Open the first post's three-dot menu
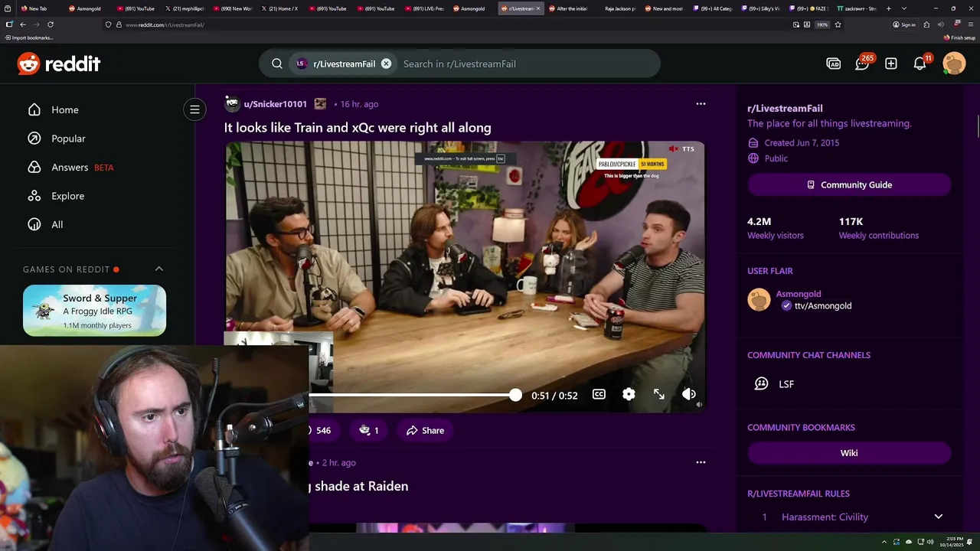Viewport: 980px width, 551px height. click(701, 103)
